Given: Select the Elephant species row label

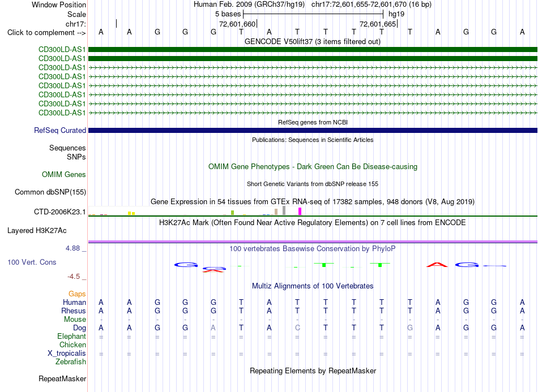Looking at the screenshot, I should pyautogui.click(x=71, y=337).
